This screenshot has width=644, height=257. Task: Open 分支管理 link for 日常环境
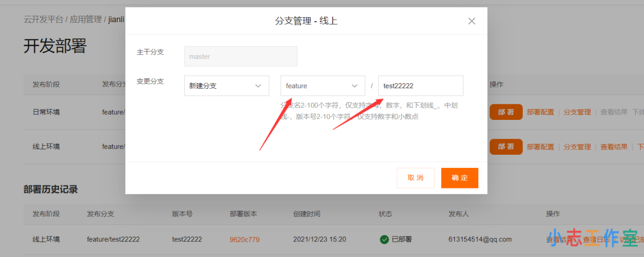tap(577, 112)
